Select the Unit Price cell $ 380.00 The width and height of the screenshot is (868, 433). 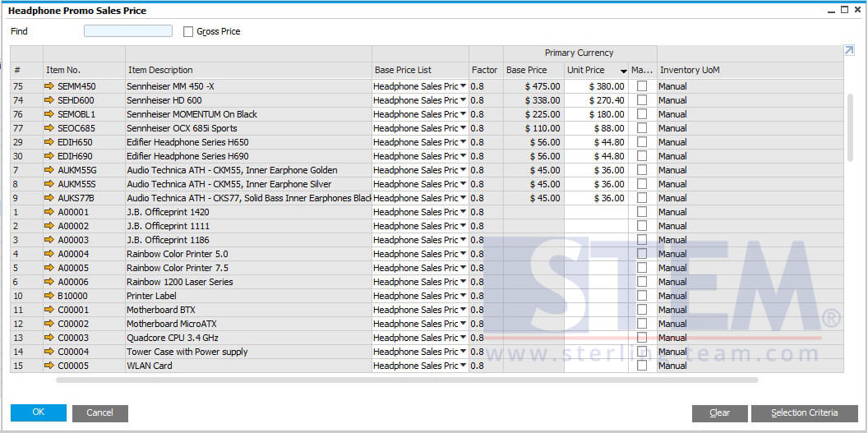[x=596, y=86]
